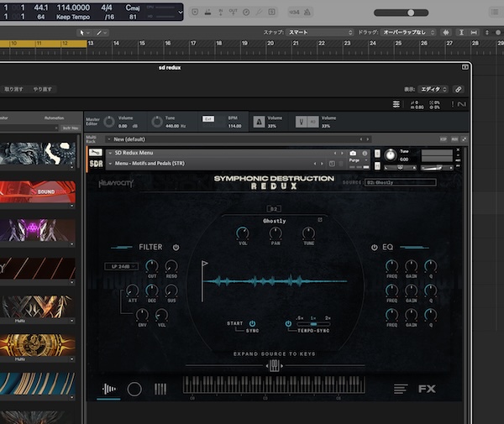
Task: Click the filter RESO knob
Action: [171, 266]
